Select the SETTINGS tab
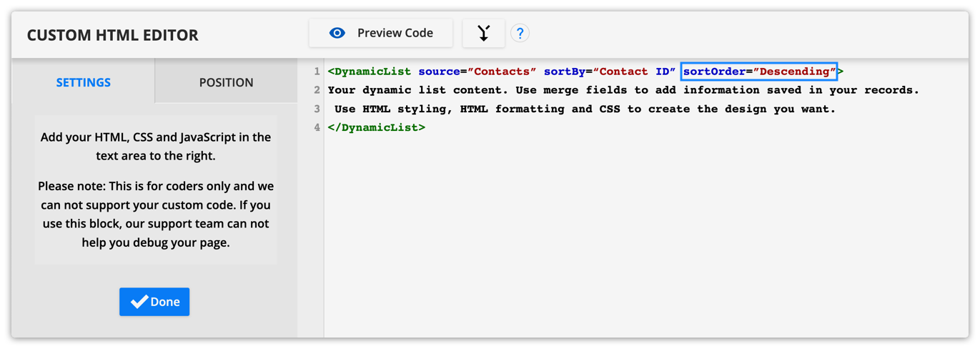The image size is (980, 349). (83, 82)
